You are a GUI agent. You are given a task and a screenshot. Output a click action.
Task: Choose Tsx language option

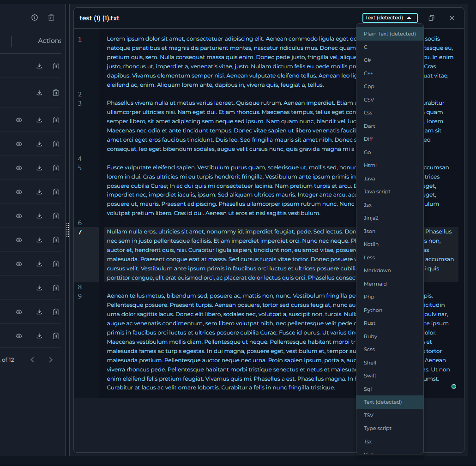[x=390, y=442]
